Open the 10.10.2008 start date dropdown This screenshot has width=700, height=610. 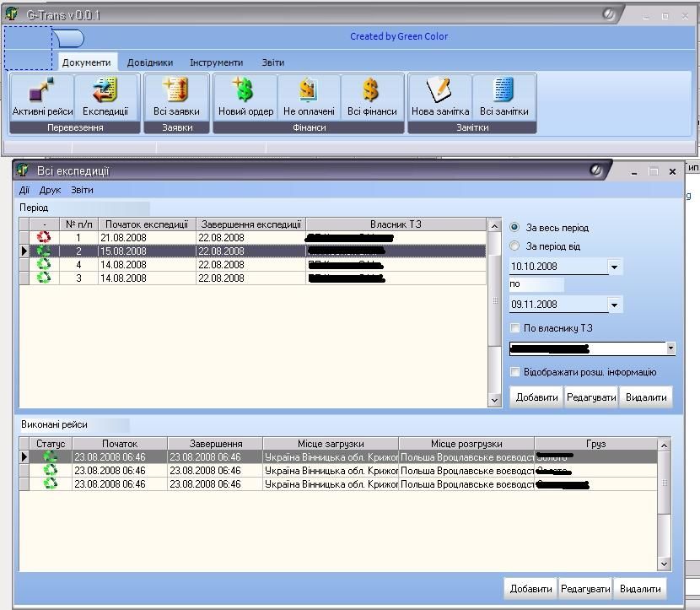pos(614,267)
